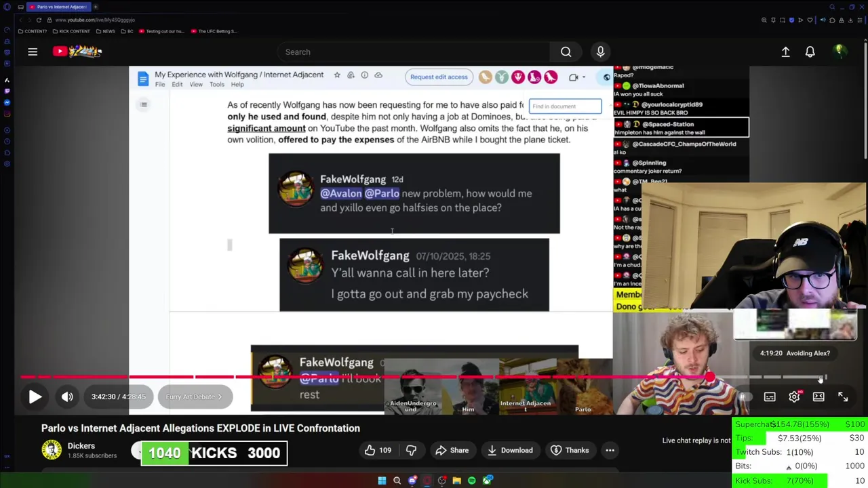Open the Edit menu in Google Docs
The image size is (868, 488).
point(177,85)
